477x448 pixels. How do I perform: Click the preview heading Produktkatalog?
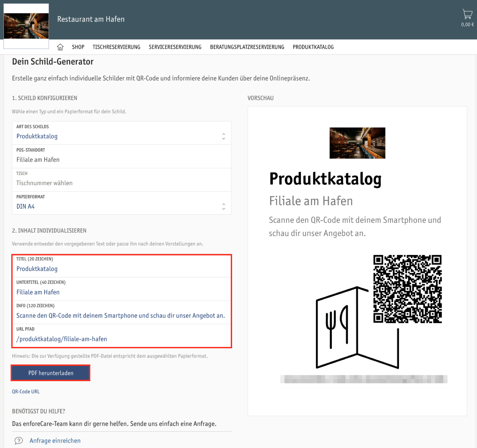pos(325,179)
